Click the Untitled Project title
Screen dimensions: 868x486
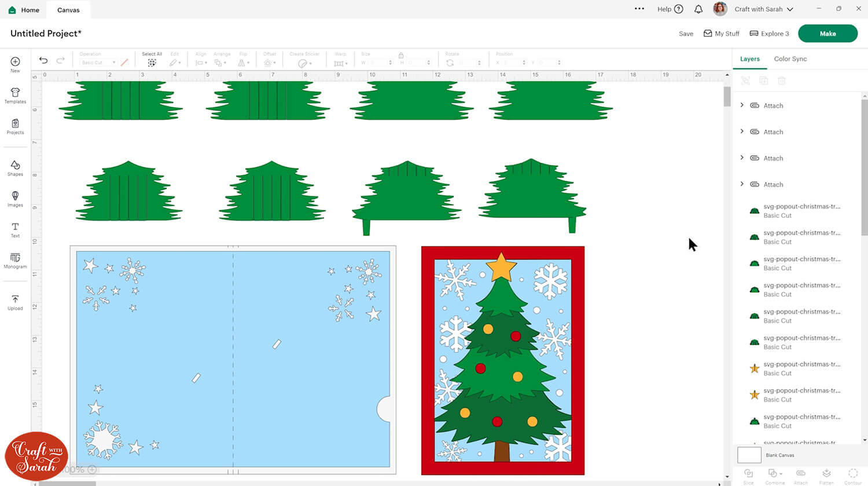click(x=46, y=34)
